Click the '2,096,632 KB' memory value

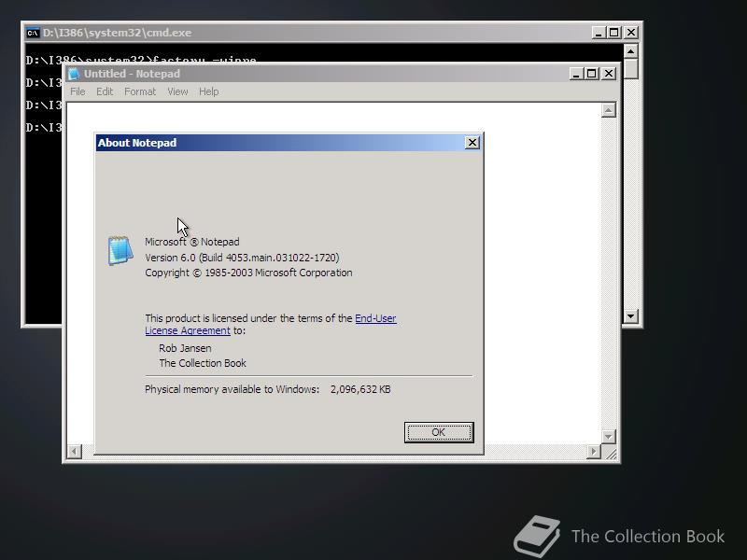[360, 389]
